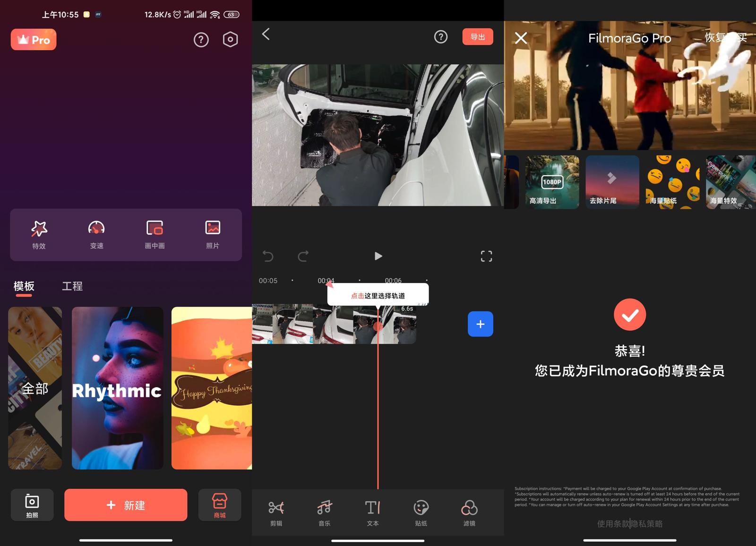Switch to the 模板 tab
The image size is (756, 546).
pos(24,286)
